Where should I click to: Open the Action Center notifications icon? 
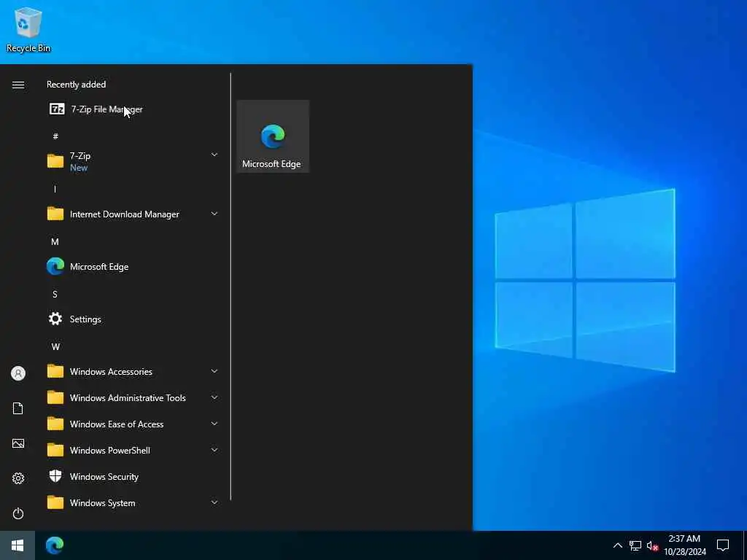[x=723, y=545]
